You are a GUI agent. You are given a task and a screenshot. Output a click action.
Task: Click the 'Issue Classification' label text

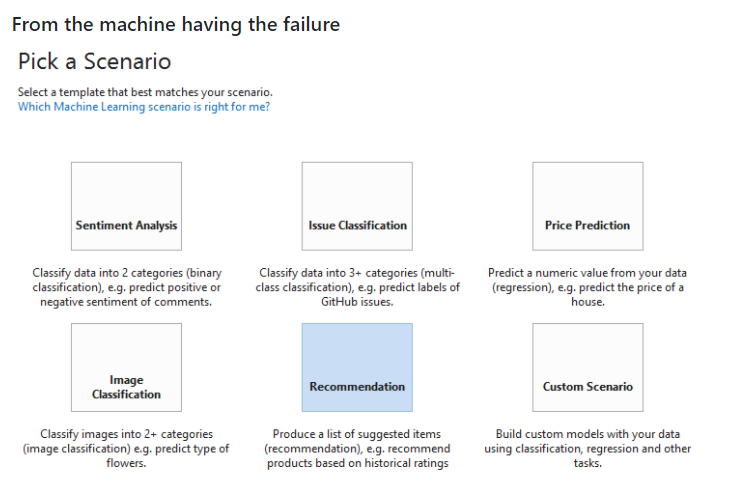[357, 226]
